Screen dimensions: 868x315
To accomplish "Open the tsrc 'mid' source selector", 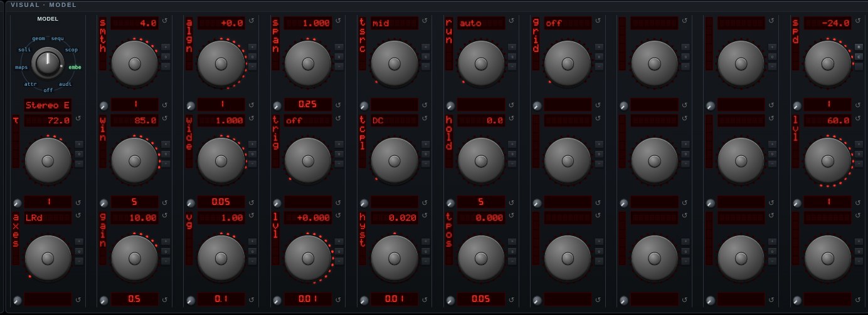I will 394,23.
